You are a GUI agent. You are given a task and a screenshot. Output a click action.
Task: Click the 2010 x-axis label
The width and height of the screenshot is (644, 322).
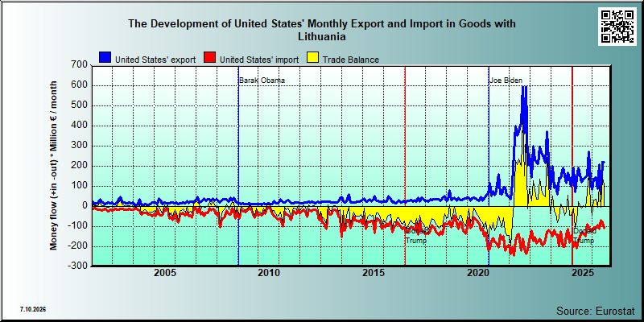coord(269,273)
